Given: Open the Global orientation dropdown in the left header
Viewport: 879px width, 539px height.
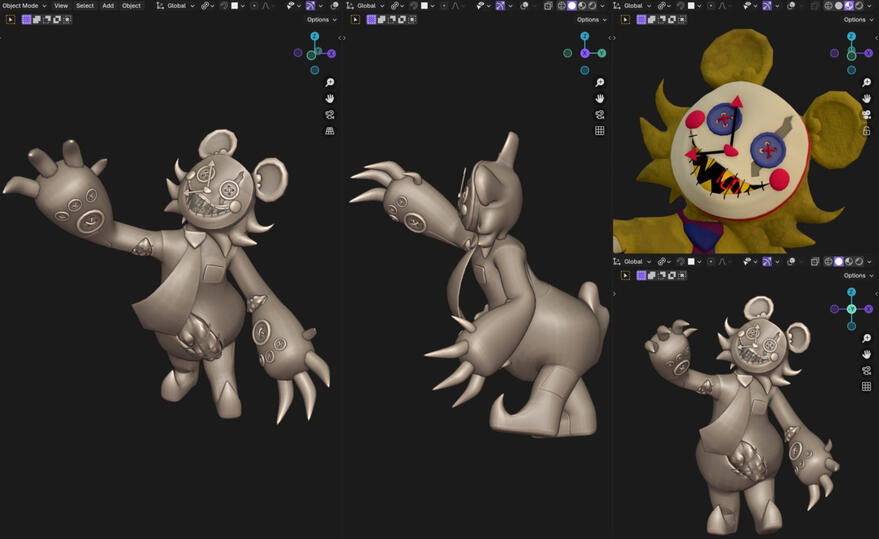Looking at the screenshot, I should (176, 6).
